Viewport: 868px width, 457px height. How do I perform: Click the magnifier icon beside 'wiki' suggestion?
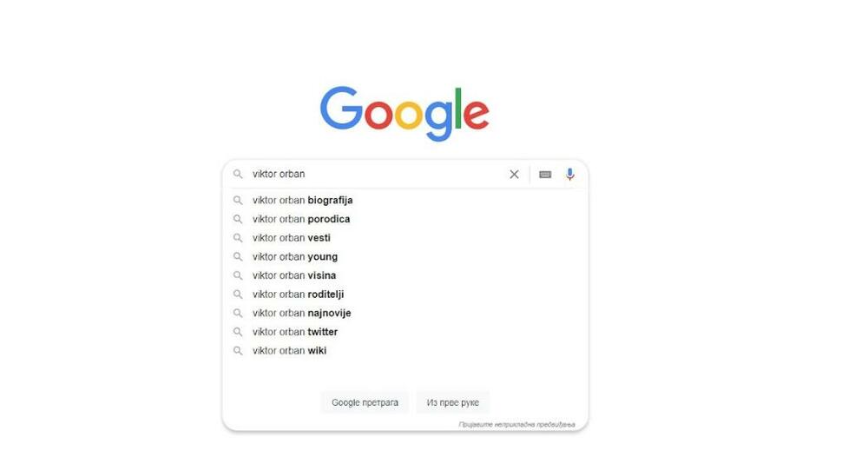point(238,351)
